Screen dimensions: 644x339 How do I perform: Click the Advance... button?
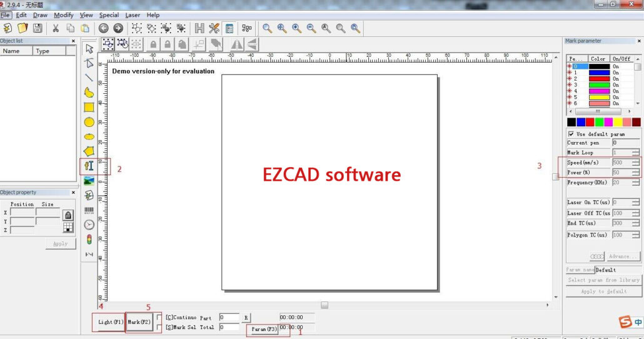pyautogui.click(x=623, y=256)
